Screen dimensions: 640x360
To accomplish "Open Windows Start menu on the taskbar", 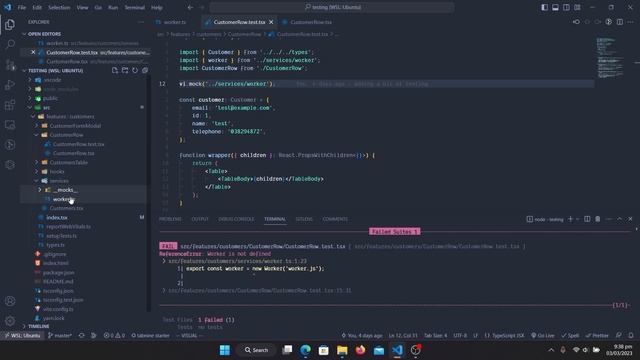I will [225, 350].
